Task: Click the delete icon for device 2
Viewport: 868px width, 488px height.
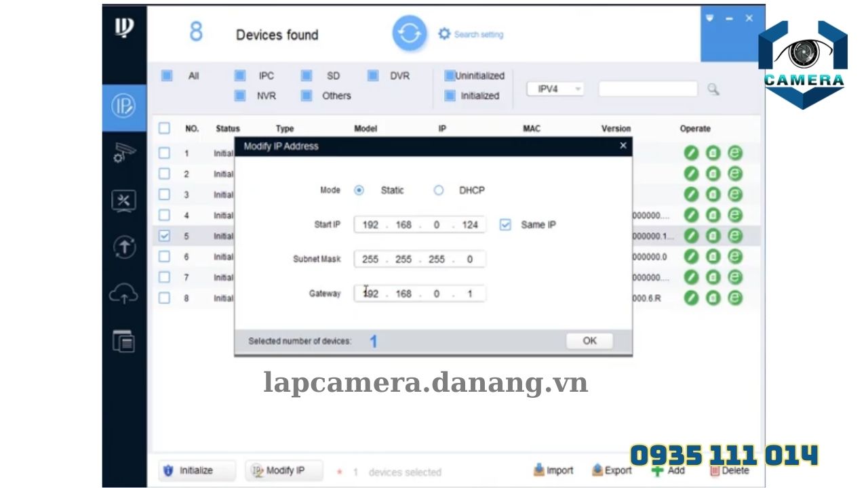Action: (712, 174)
